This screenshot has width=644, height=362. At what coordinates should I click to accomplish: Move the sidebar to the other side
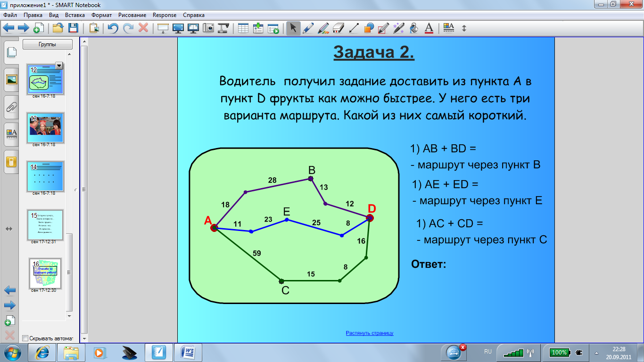(9, 229)
